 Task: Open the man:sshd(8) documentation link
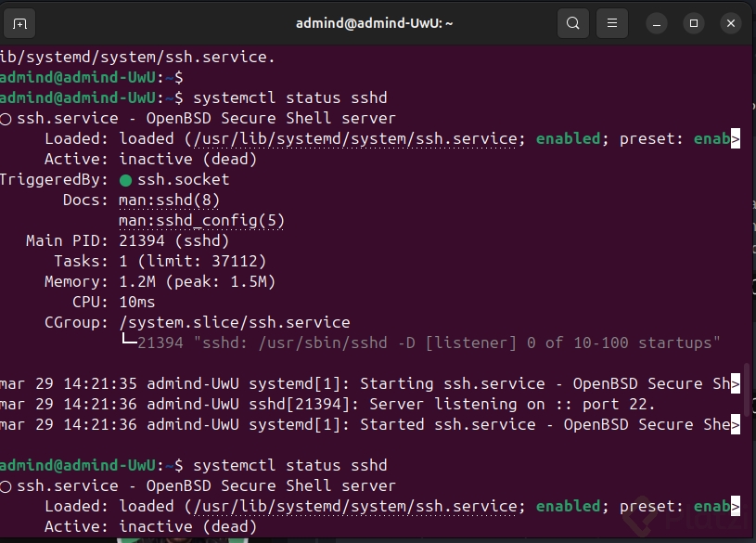169,200
